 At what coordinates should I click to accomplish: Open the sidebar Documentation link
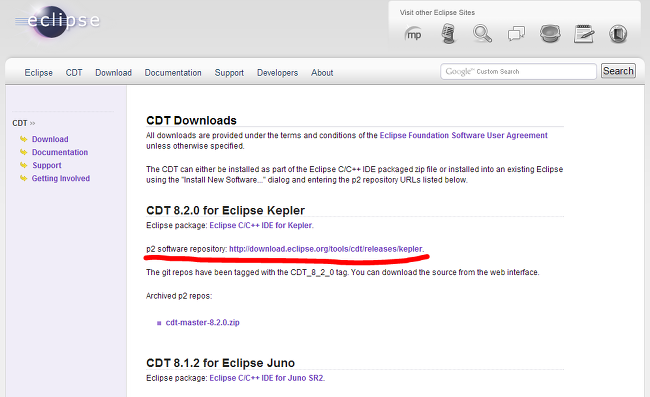(x=60, y=152)
